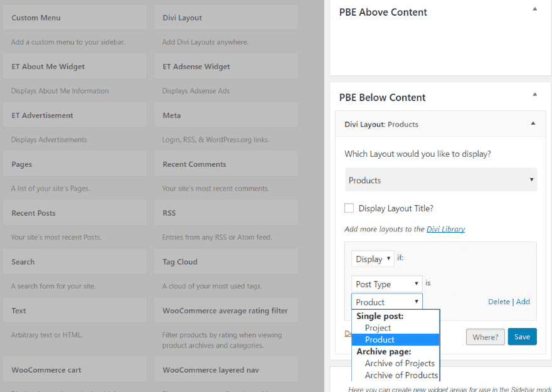This screenshot has width=552, height=392.
Task: Select the WooCommerce cart widget
Action: tap(75, 370)
